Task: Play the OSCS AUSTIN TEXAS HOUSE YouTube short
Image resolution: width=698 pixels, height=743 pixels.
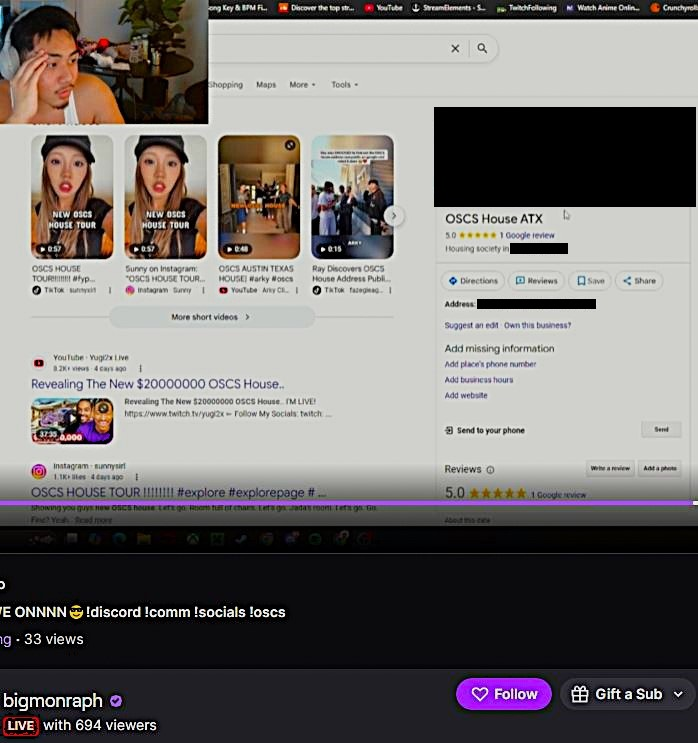Action: [259, 197]
